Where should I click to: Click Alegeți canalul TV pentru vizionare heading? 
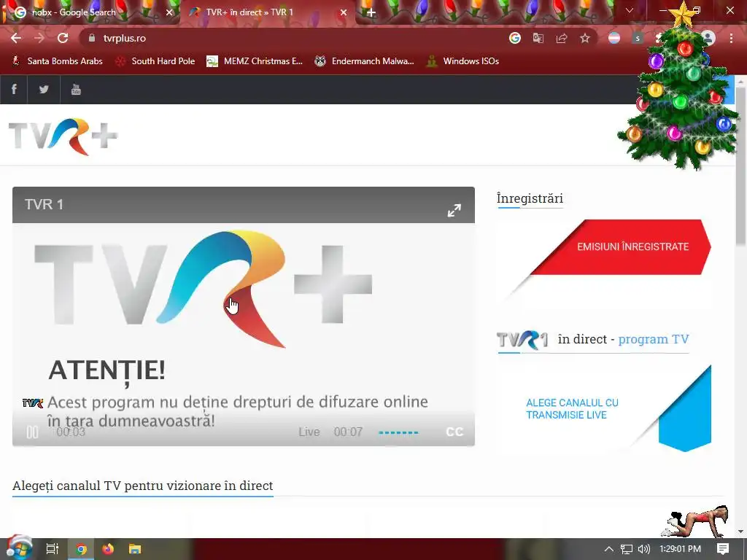[x=143, y=486]
